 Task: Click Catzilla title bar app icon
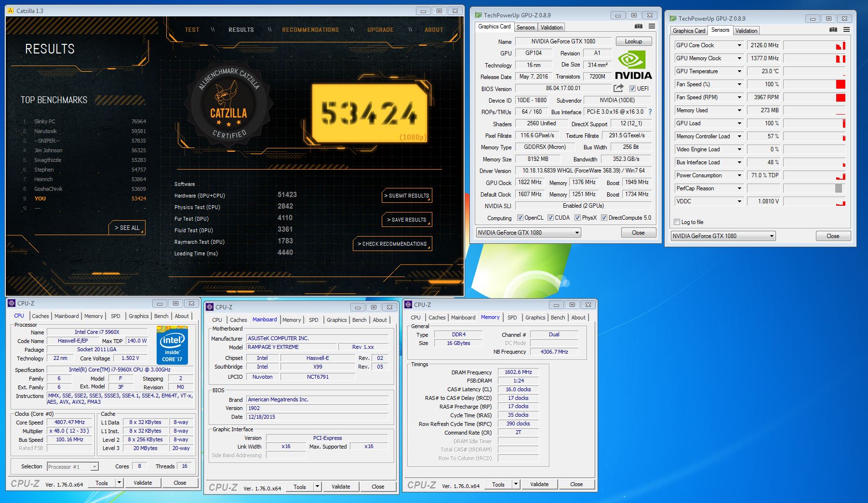point(11,11)
